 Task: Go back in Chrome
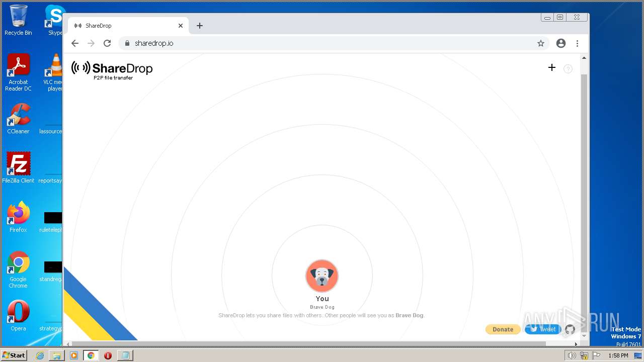click(x=75, y=43)
